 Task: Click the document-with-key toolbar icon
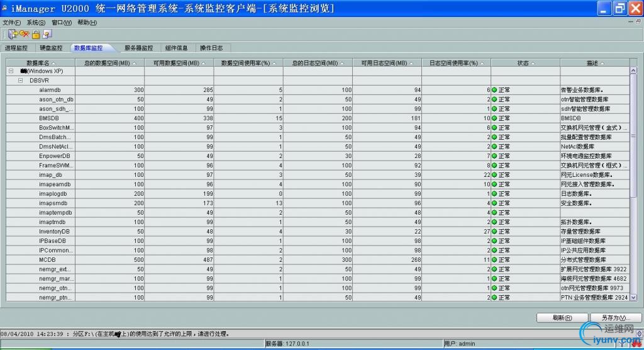pyautogui.click(x=47, y=34)
